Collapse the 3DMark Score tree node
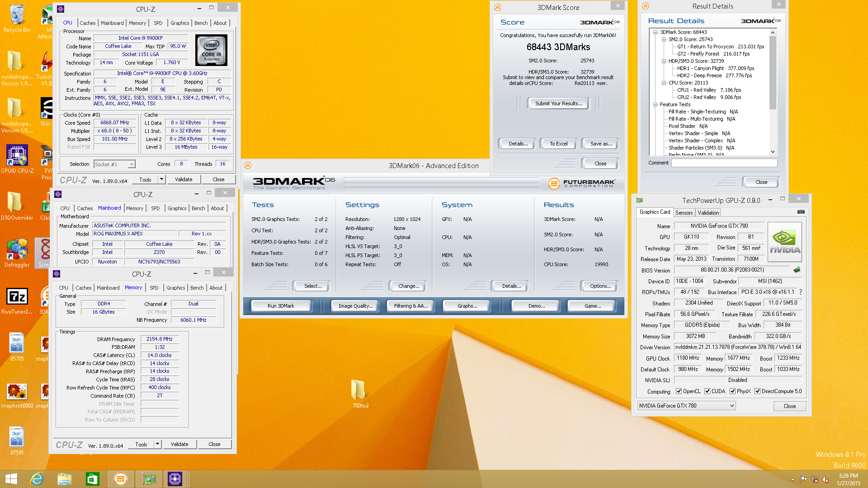 [x=655, y=32]
